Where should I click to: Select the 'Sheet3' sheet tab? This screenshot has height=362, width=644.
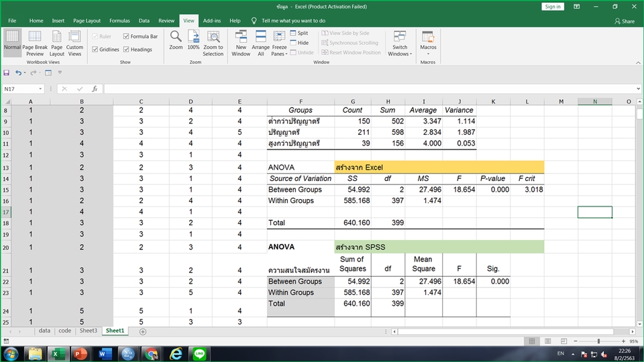pos(89,330)
